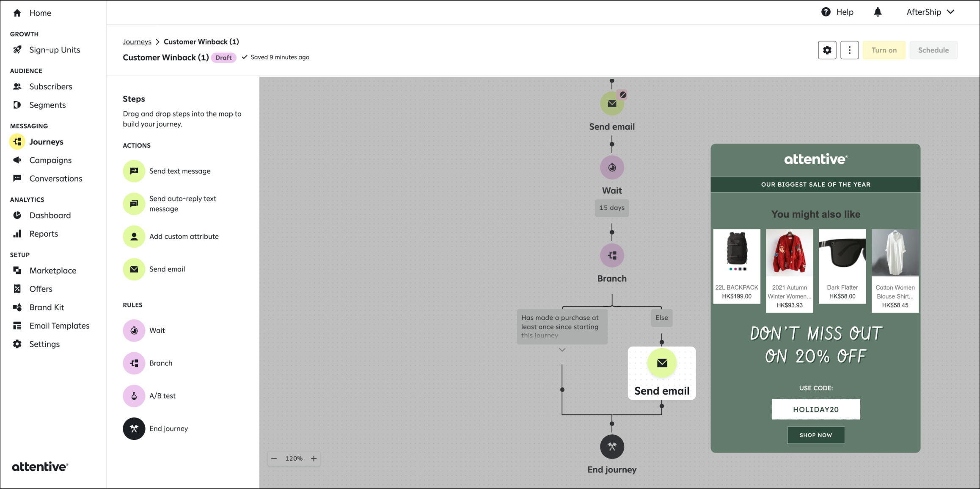Click the 2021 Autumn Winter Women jacket thumbnail

pos(789,252)
